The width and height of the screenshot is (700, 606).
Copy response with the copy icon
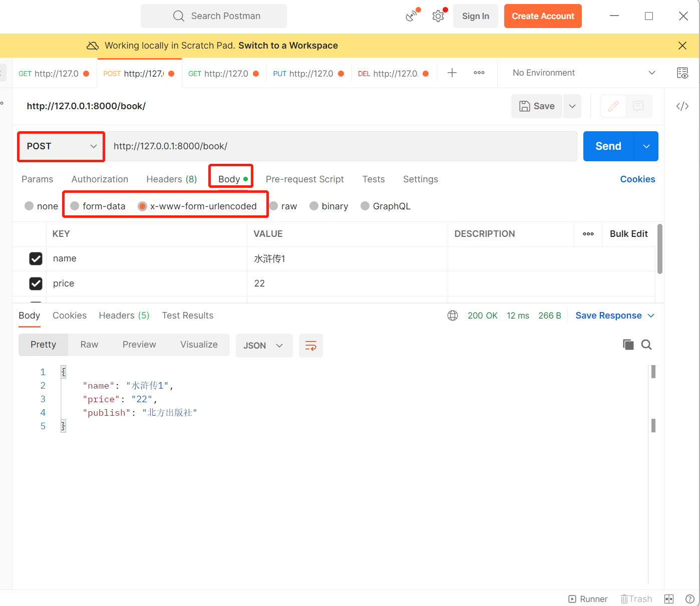(x=628, y=345)
